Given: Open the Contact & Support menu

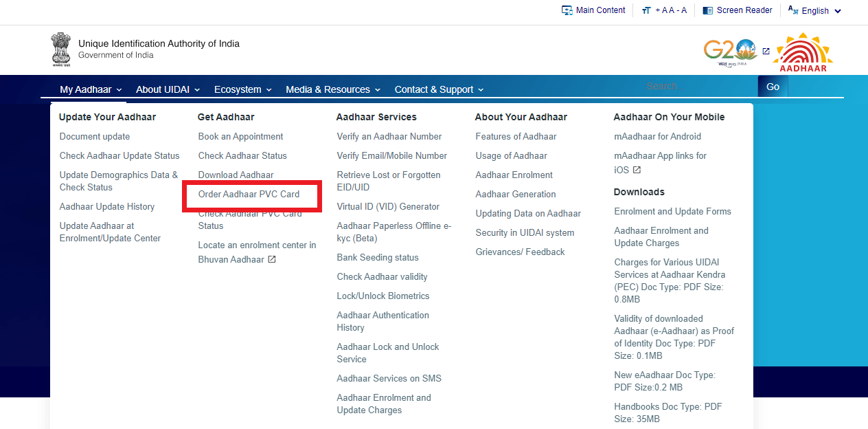Looking at the screenshot, I should pos(439,89).
